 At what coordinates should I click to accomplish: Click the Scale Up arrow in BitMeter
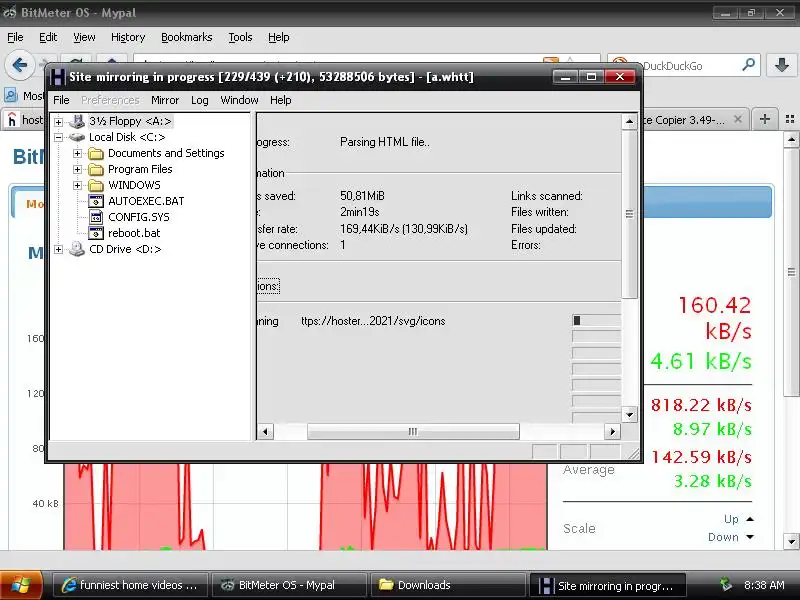[x=750, y=519]
